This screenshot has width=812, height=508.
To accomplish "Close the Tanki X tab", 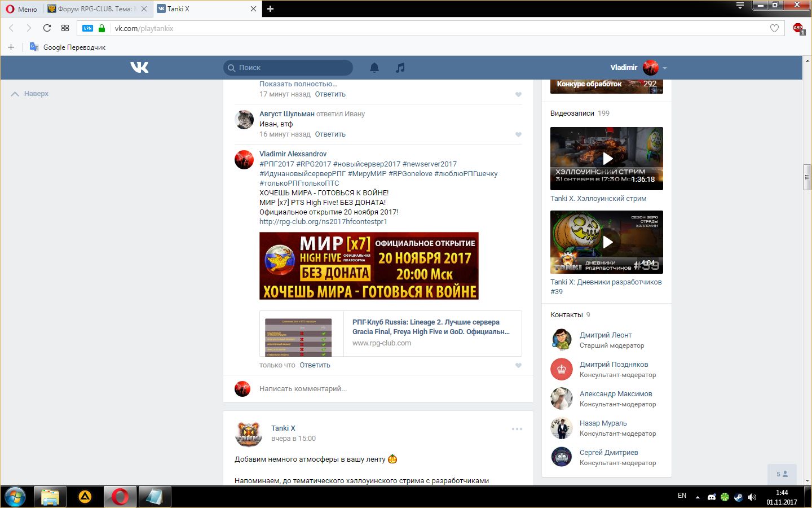I will coord(253,9).
